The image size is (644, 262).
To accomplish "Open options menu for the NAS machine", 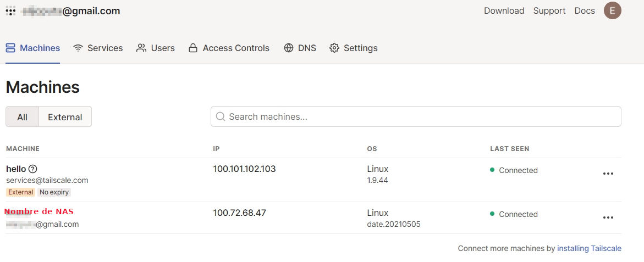I will (x=608, y=218).
